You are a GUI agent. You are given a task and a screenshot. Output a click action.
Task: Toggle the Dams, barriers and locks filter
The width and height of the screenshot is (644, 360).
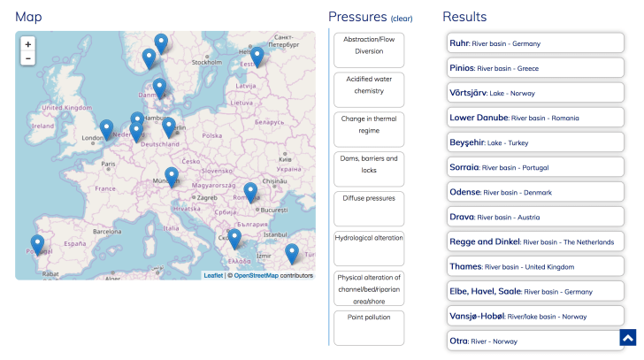coord(369,169)
